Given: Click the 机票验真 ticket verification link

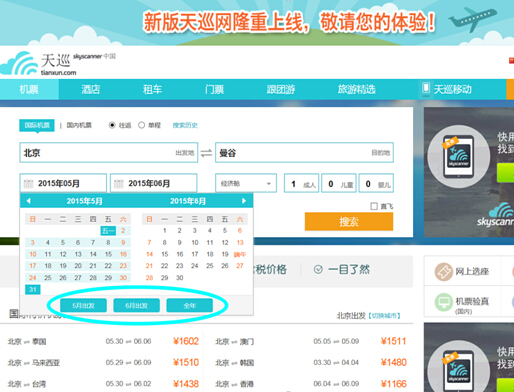Looking at the screenshot, I should click(472, 301).
